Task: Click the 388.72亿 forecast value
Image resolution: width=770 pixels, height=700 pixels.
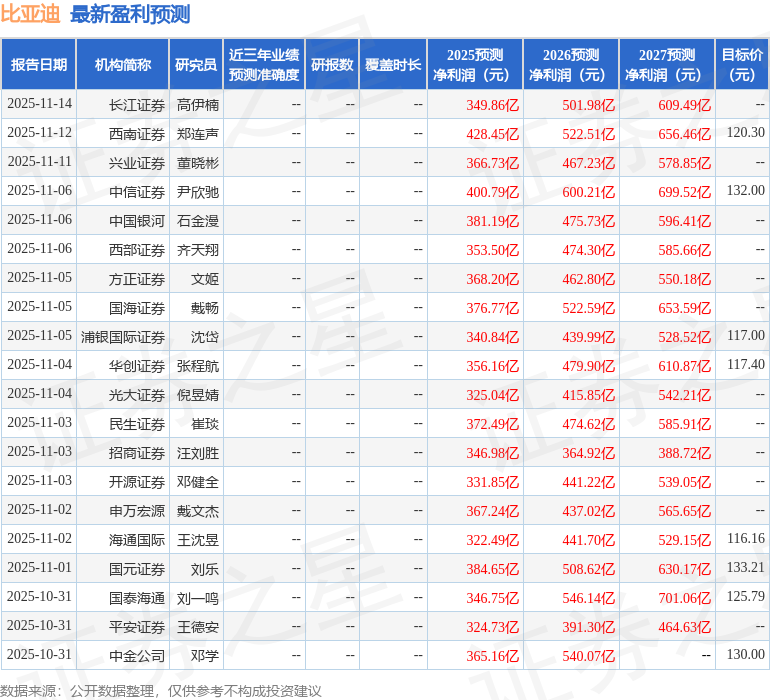Action: [x=684, y=453]
